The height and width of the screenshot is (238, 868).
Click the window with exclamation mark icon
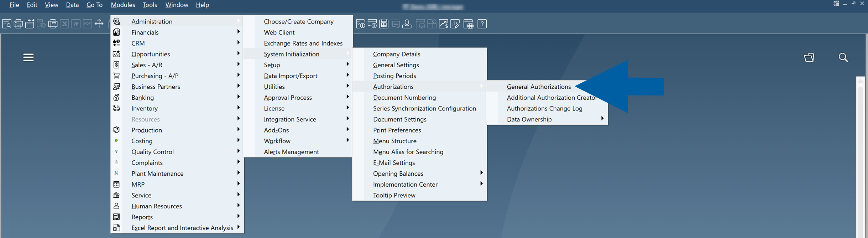[x=372, y=24]
